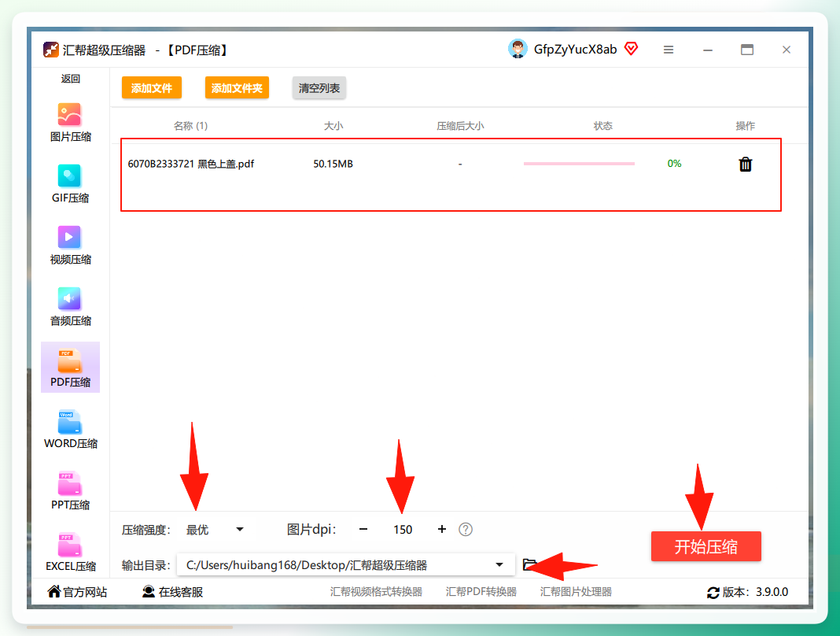The image size is (840, 636).
Task: Open the hamburger menu in title bar
Action: click(x=668, y=50)
